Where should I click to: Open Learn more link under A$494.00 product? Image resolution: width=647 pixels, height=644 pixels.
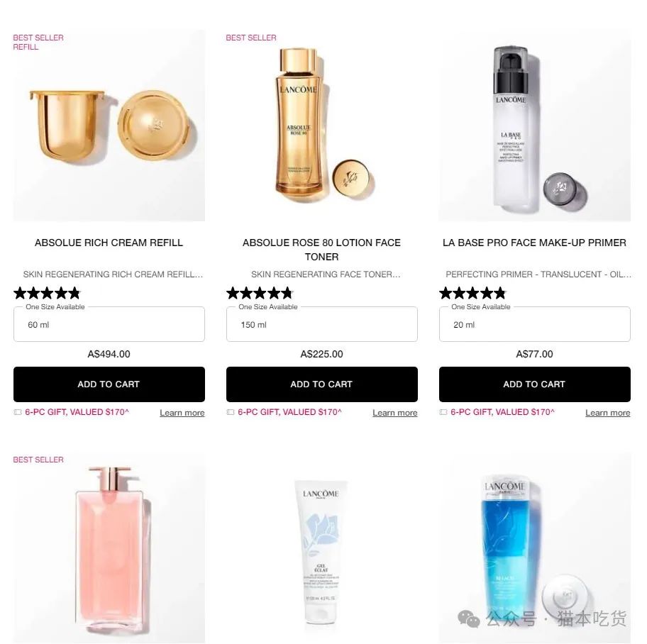(x=182, y=413)
